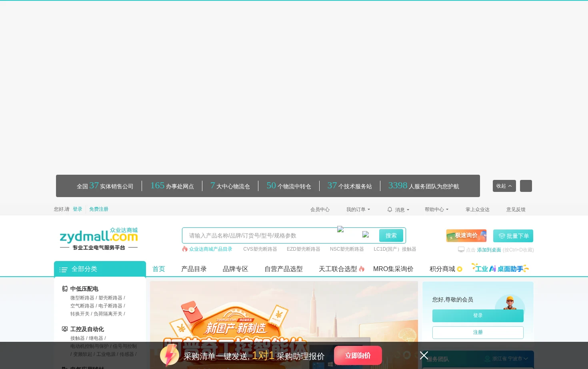Click the coin icon beside 积分商城

(460, 269)
